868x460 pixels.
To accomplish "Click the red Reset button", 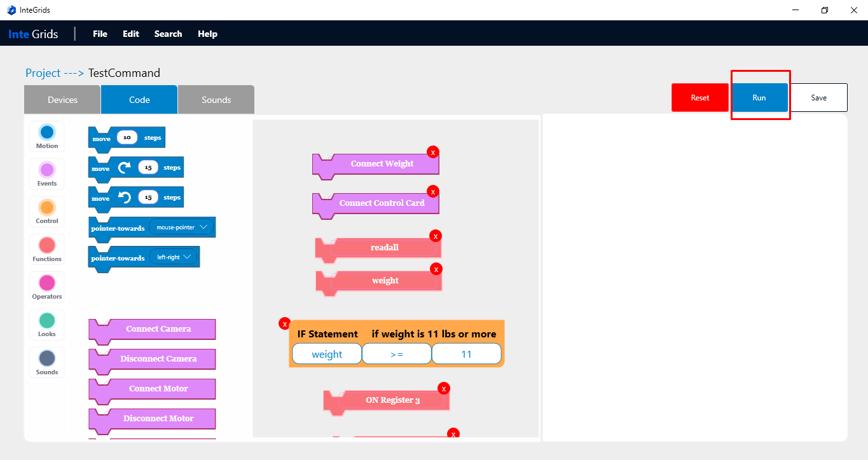I will pos(700,97).
